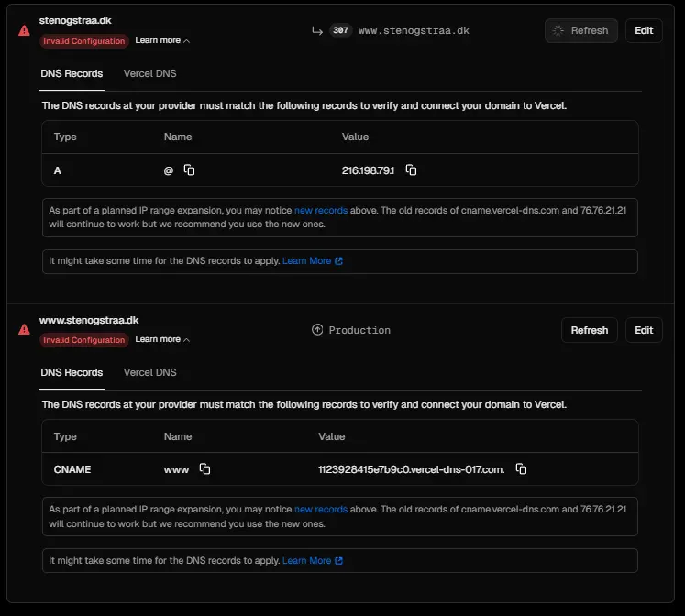This screenshot has width=685, height=616.
Task: Switch to Vercel DNS tab for stenogstraa.dk
Action: [x=150, y=73]
